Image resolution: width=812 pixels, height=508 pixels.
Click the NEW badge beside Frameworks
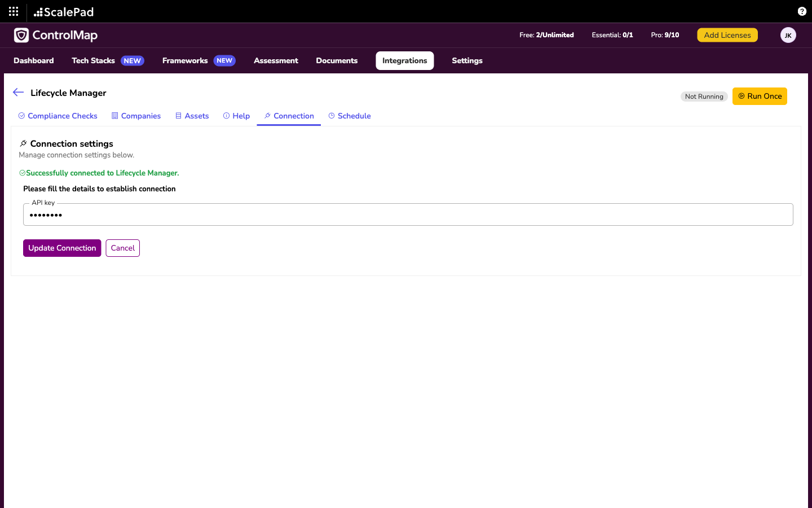point(224,60)
